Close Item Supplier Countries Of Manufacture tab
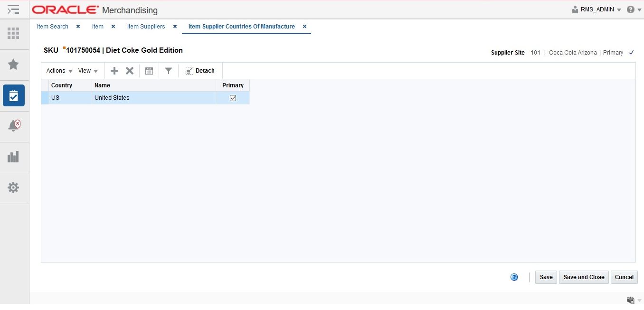644x310 pixels. point(304,27)
